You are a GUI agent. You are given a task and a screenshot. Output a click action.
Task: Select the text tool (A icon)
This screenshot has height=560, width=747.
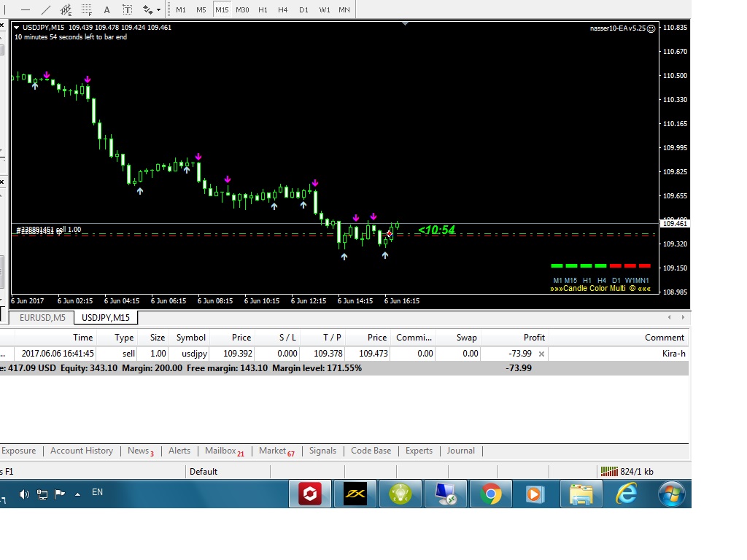[107, 9]
